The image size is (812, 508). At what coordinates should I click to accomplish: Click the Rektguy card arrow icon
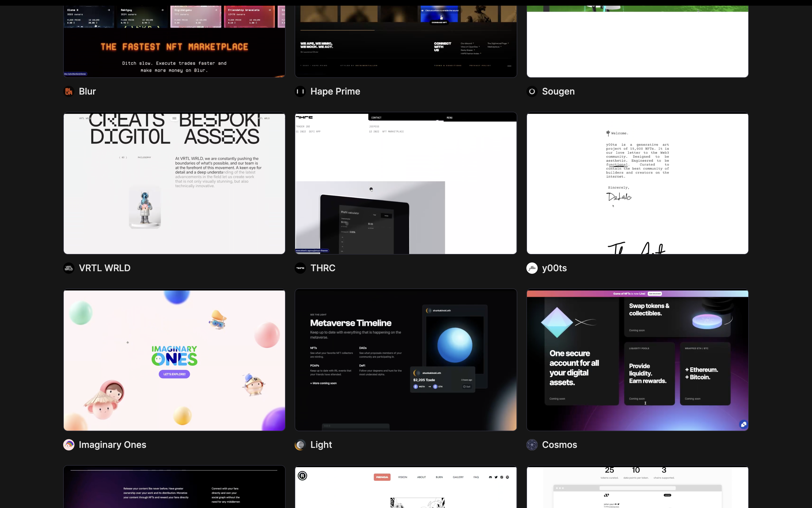(x=162, y=10)
